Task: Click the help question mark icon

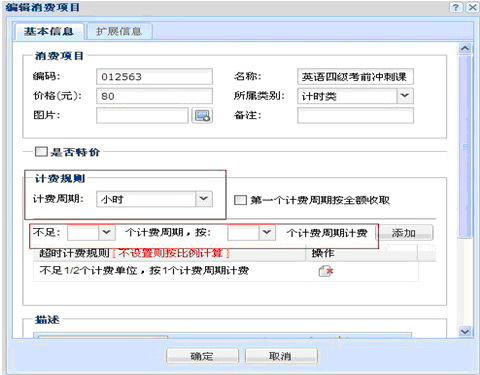Action: (456, 7)
